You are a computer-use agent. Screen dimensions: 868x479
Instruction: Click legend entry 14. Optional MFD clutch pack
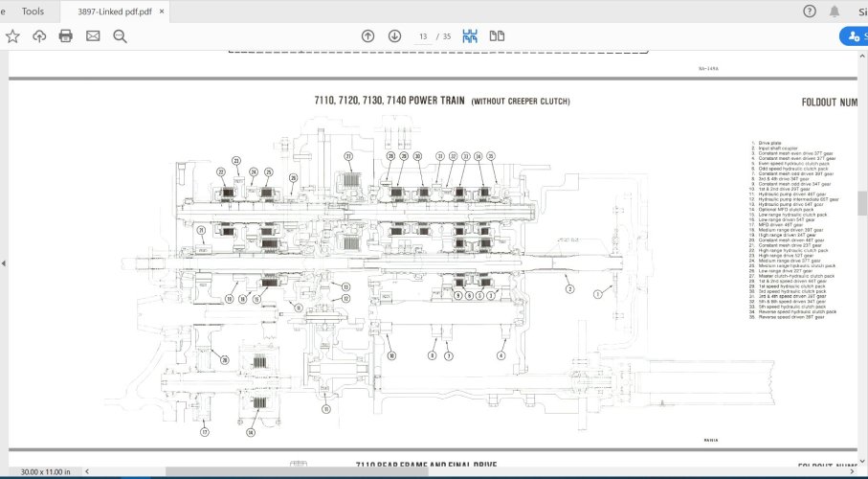tap(782, 210)
